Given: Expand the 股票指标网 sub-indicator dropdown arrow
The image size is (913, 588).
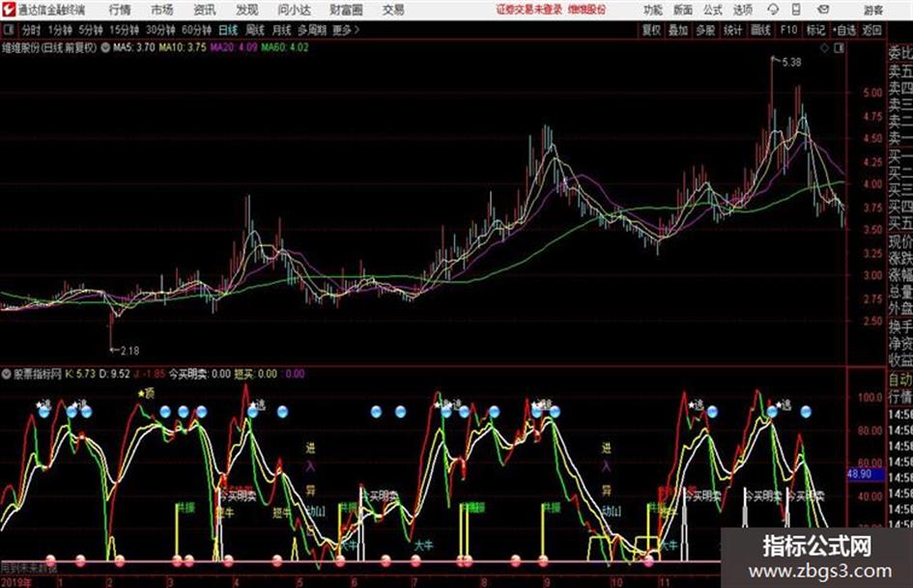Looking at the screenshot, I should click(7, 374).
